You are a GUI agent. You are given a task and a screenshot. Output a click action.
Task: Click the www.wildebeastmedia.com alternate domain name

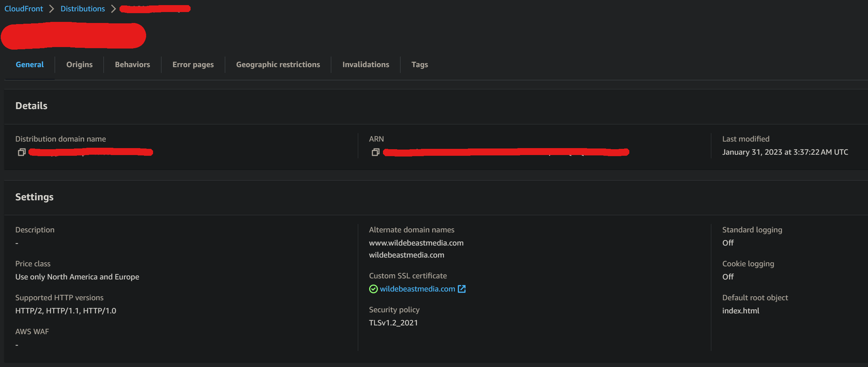416,243
